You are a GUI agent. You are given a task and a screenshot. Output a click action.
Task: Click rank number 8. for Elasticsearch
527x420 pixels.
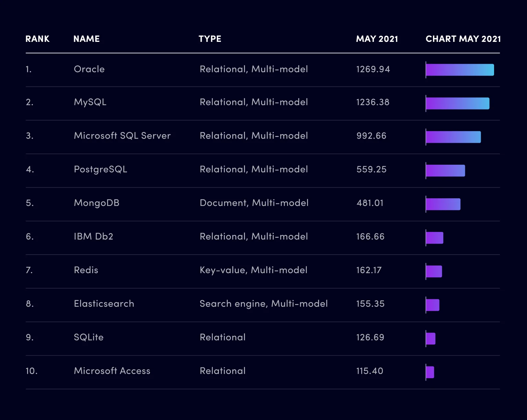pos(30,304)
